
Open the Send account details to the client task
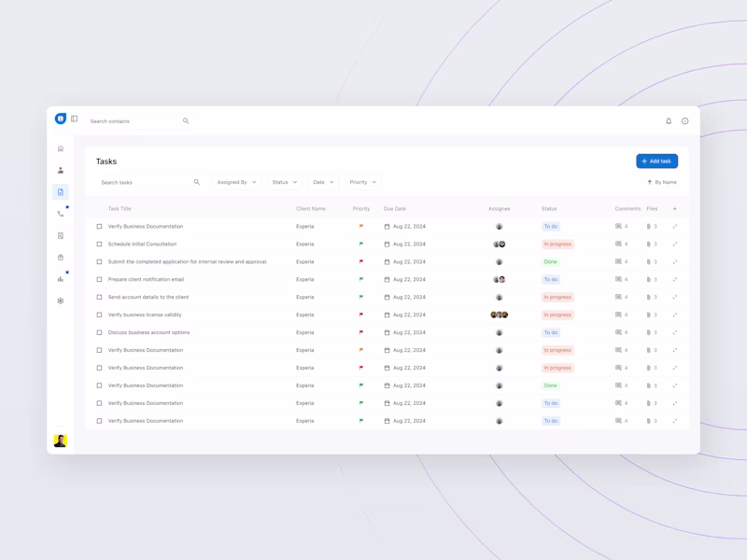(148, 297)
